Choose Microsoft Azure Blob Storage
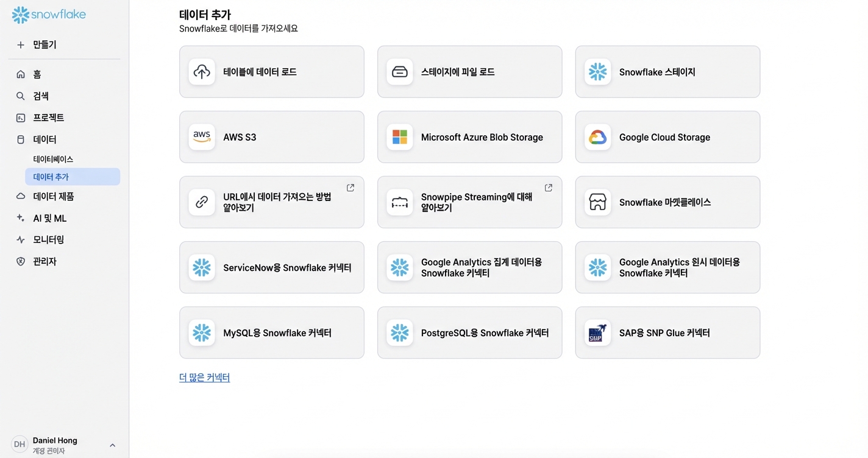The width and height of the screenshot is (868, 458). [x=470, y=137]
